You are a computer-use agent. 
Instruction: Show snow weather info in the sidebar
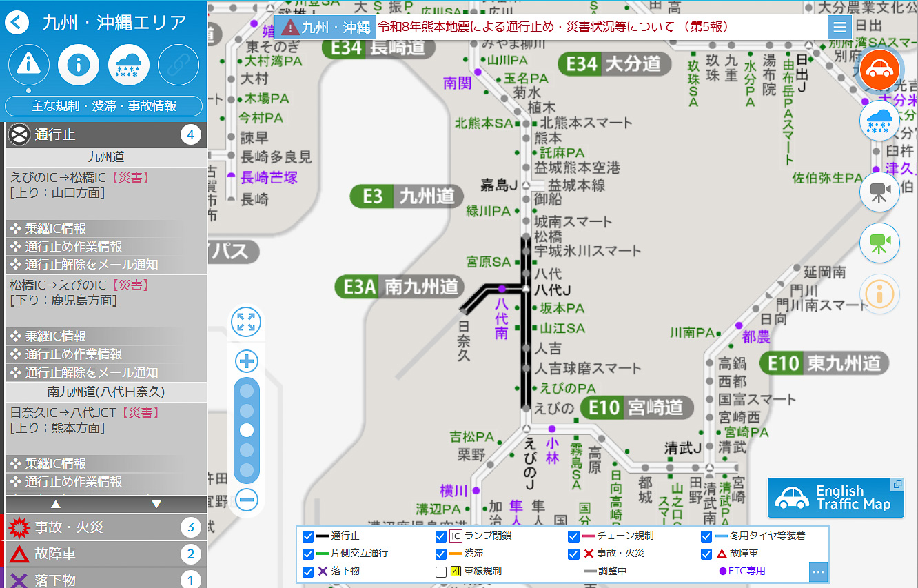129,65
